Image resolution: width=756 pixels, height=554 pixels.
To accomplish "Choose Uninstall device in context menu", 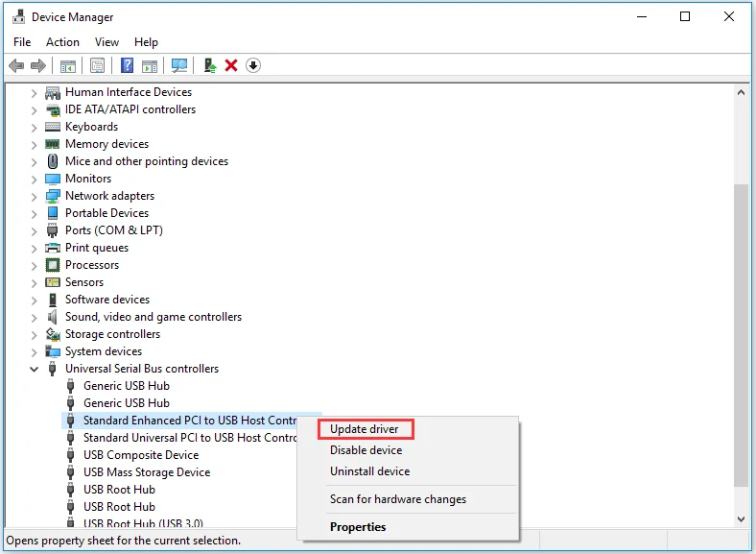I will click(369, 471).
